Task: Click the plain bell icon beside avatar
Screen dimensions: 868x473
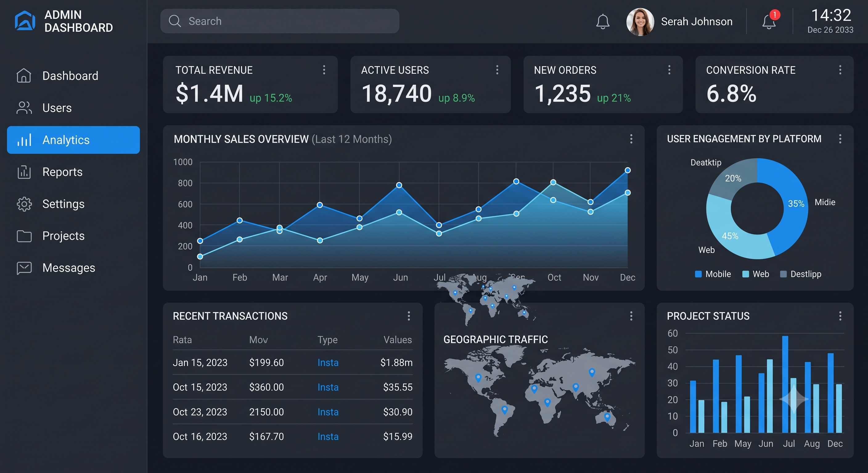Action: click(x=603, y=21)
